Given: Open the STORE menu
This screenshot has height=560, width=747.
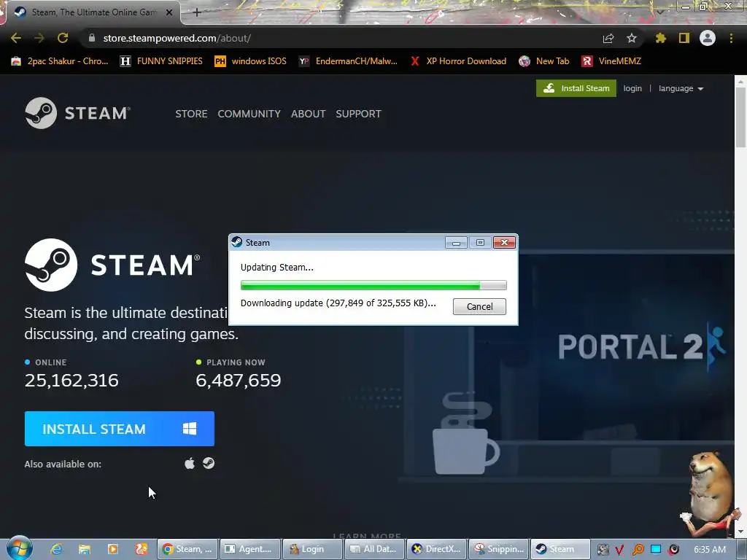Looking at the screenshot, I should [192, 114].
